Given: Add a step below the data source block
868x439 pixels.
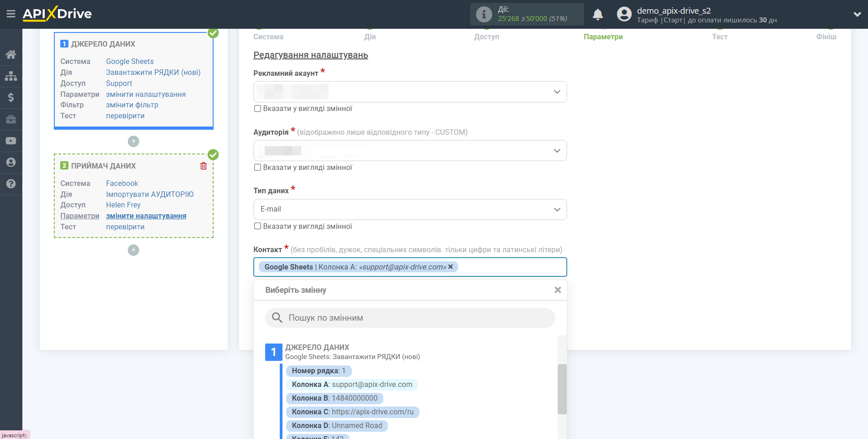Looking at the screenshot, I should (133, 141).
